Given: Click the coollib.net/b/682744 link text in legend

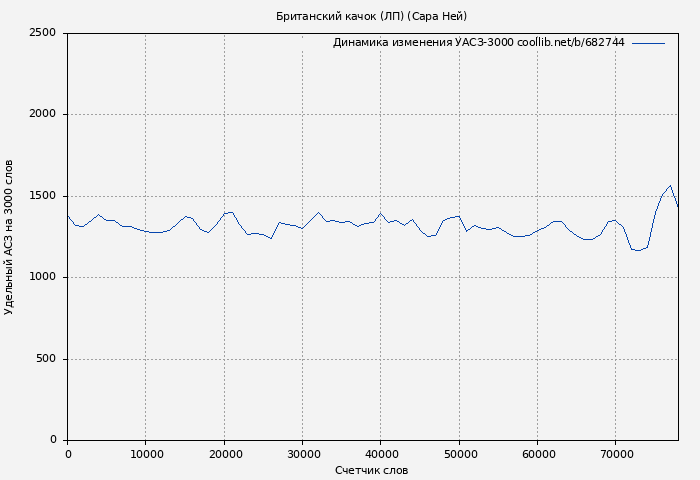Looking at the screenshot, I should pos(571,43).
